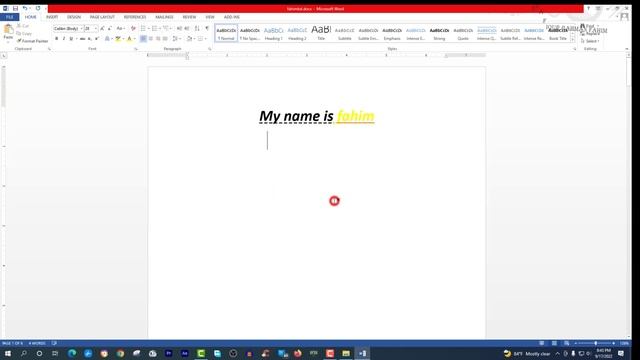The width and height of the screenshot is (640, 360).
Task: Switch to Web Layout view in status bar
Action: point(567,343)
